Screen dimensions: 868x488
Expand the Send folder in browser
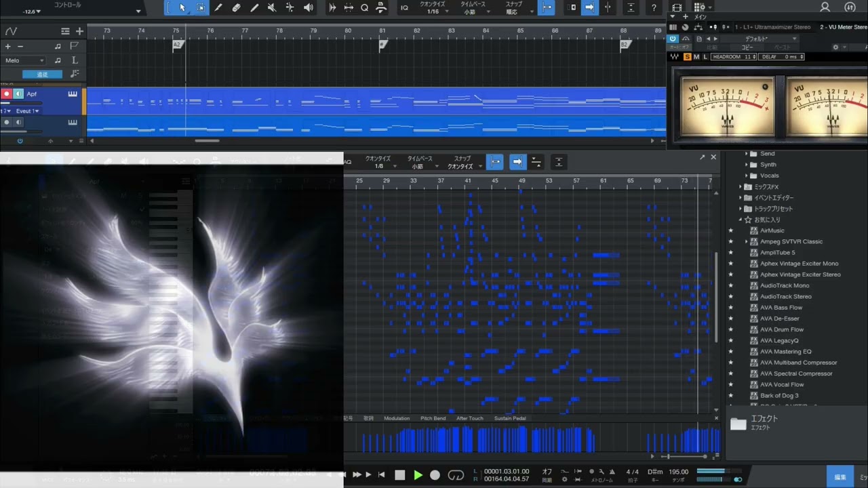pos(747,154)
